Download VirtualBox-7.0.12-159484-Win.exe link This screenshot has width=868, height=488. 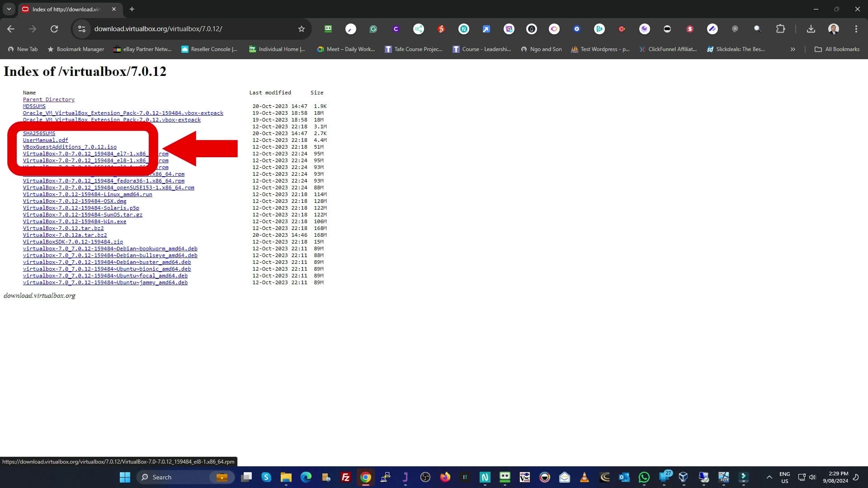click(75, 221)
